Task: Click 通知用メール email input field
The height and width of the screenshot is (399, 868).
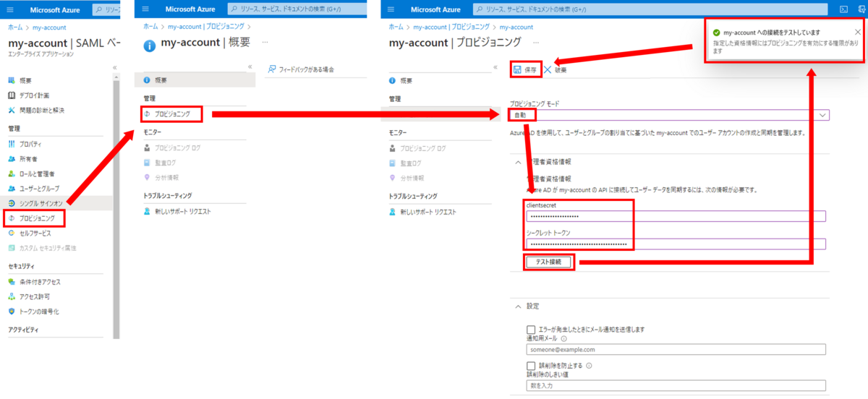Action: point(676,349)
